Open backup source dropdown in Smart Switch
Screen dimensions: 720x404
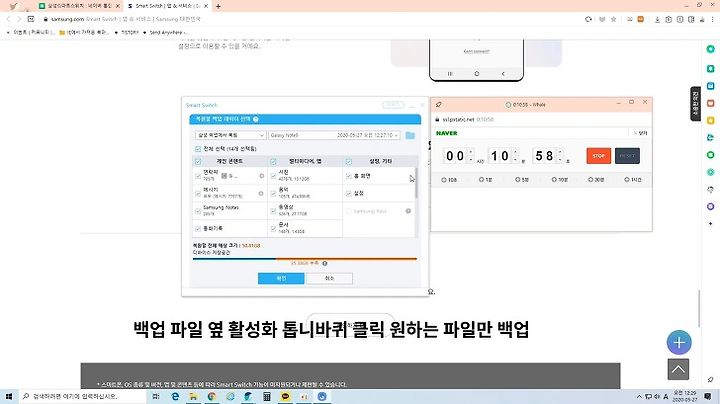tap(231, 135)
